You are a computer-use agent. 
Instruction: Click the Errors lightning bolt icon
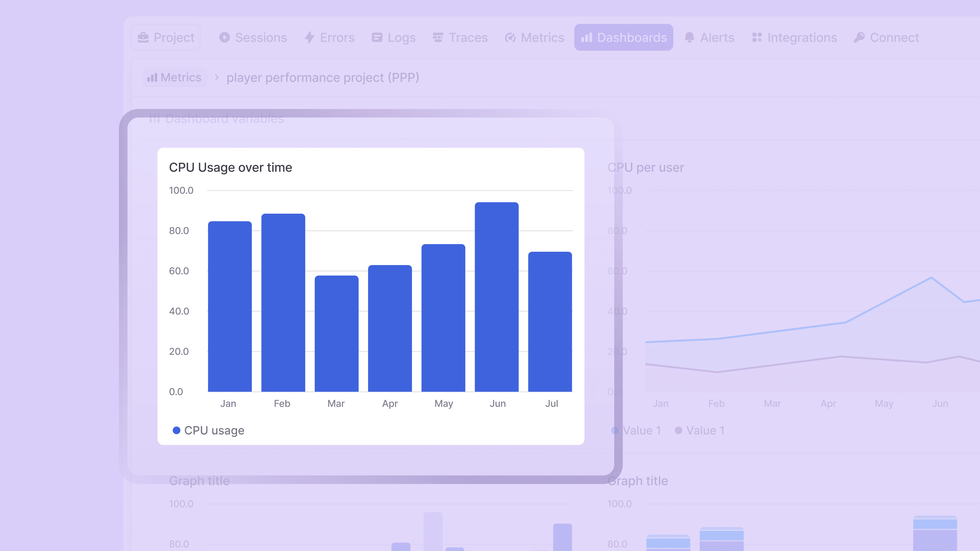(x=309, y=37)
